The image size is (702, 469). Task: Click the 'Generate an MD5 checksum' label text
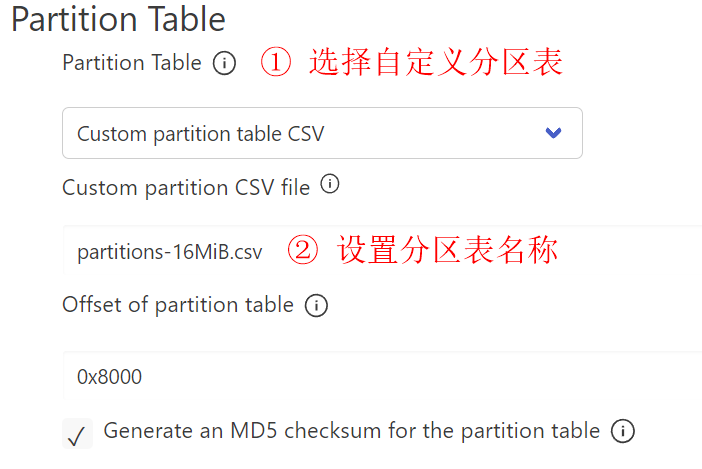[x=351, y=431]
